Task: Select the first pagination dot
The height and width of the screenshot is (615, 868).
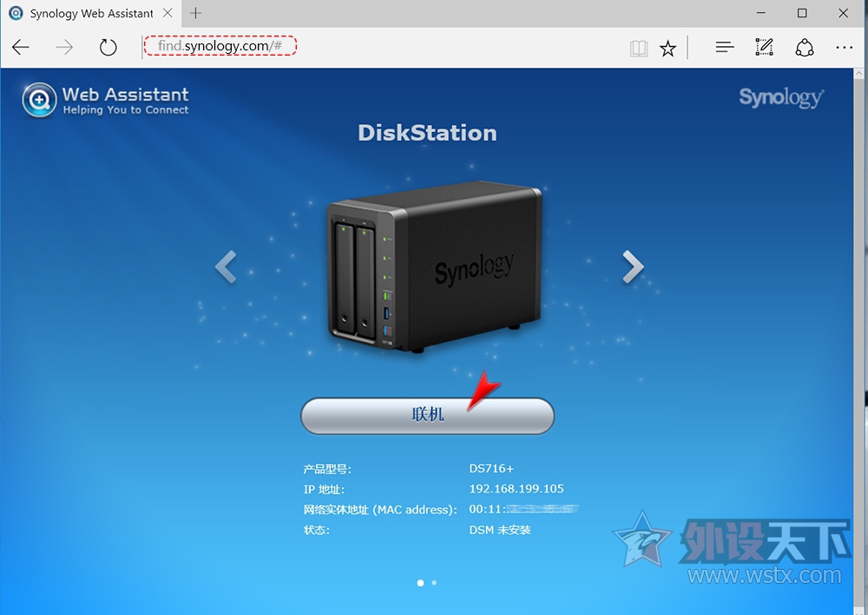Action: point(421,583)
